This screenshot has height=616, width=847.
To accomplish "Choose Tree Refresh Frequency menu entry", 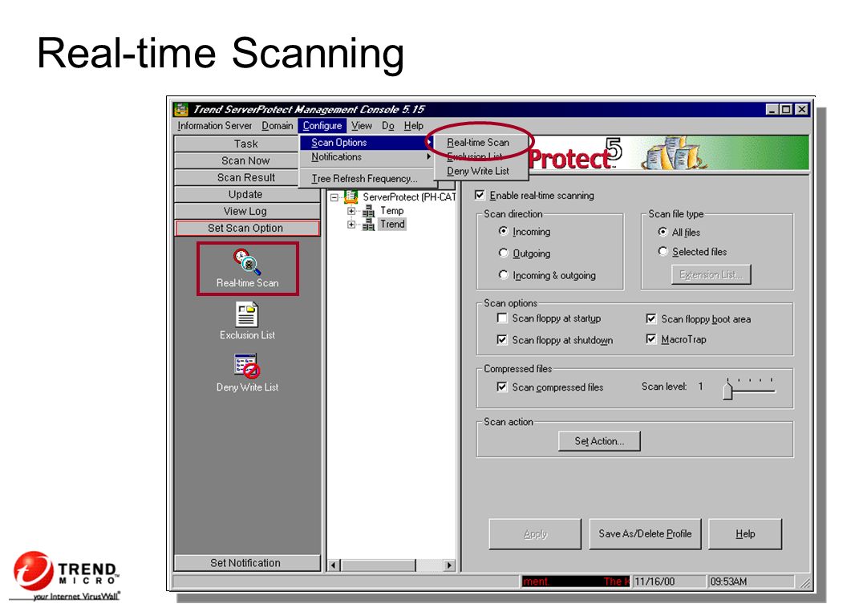I will pos(367,178).
